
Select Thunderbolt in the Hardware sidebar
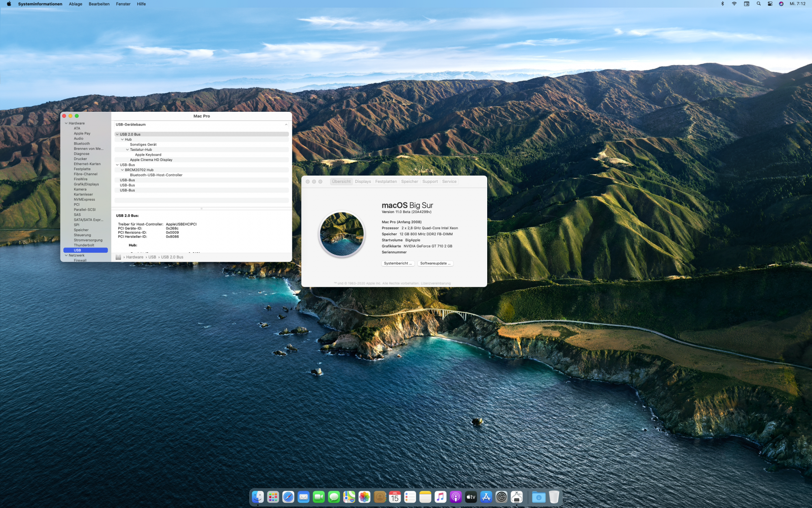(84, 245)
